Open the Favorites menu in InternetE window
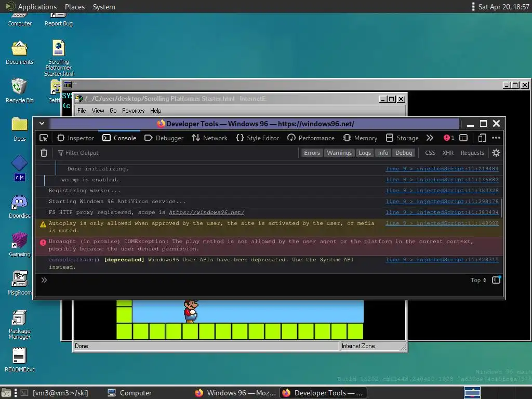Screen dimensions: 532x399 [133, 111]
